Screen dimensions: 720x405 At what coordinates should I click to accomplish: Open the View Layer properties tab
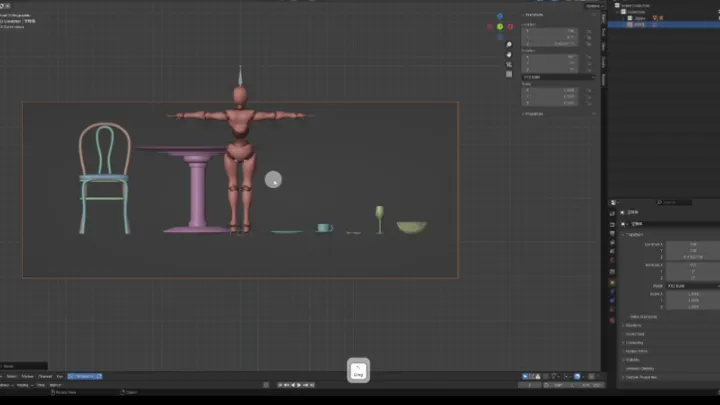(x=612, y=242)
